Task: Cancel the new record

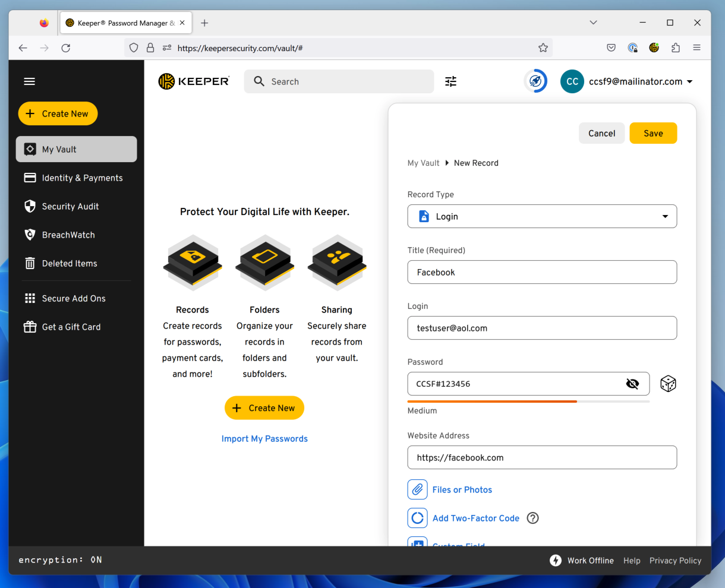Action: (x=601, y=133)
